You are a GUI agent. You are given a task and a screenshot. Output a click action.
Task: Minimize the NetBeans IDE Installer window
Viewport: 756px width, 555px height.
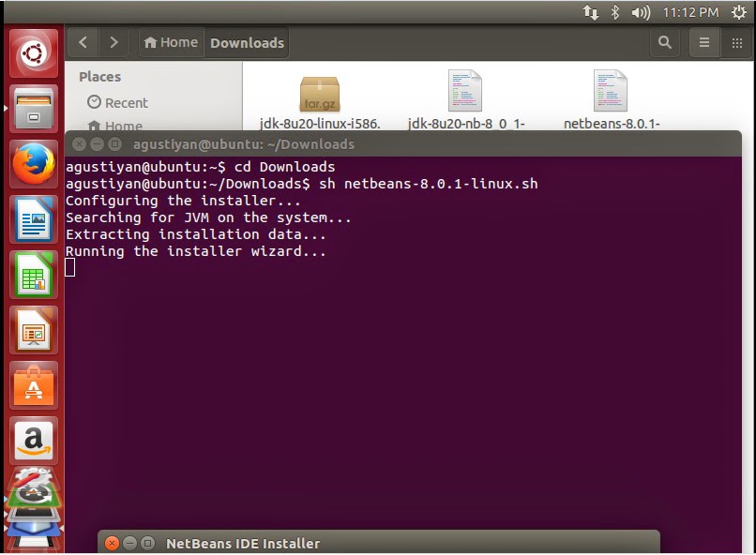129,544
